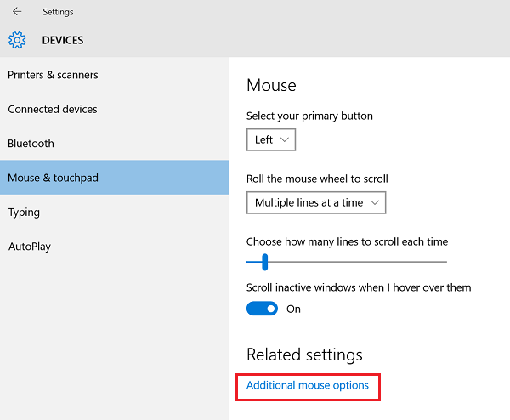
Task: Open AutoPlay settings page
Action: pyautogui.click(x=115, y=247)
